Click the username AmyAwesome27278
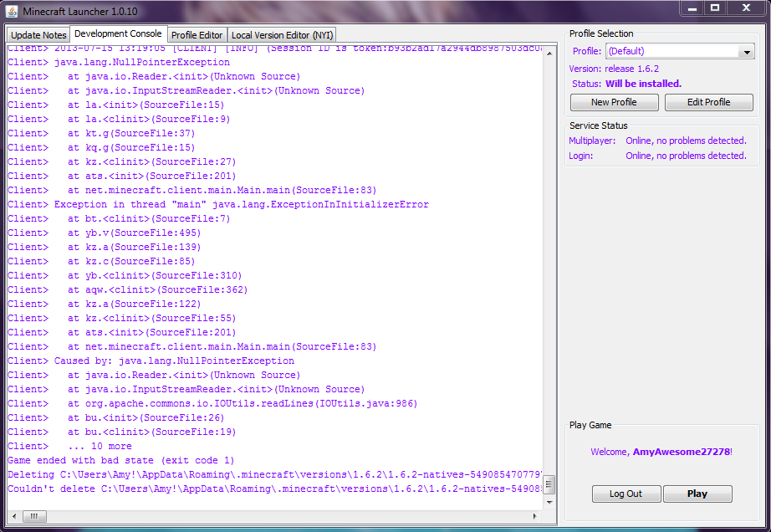Screen dimensions: 771x532 [681, 452]
